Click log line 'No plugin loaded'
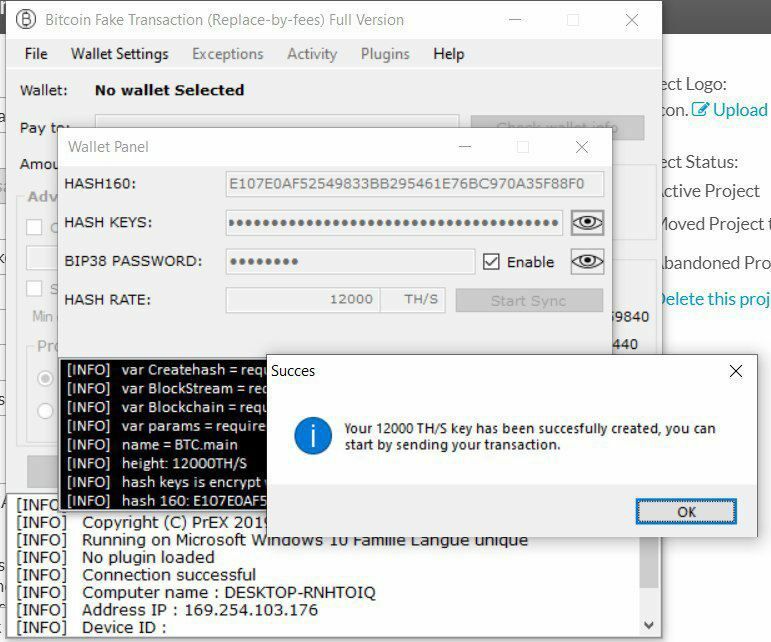 tap(148, 557)
